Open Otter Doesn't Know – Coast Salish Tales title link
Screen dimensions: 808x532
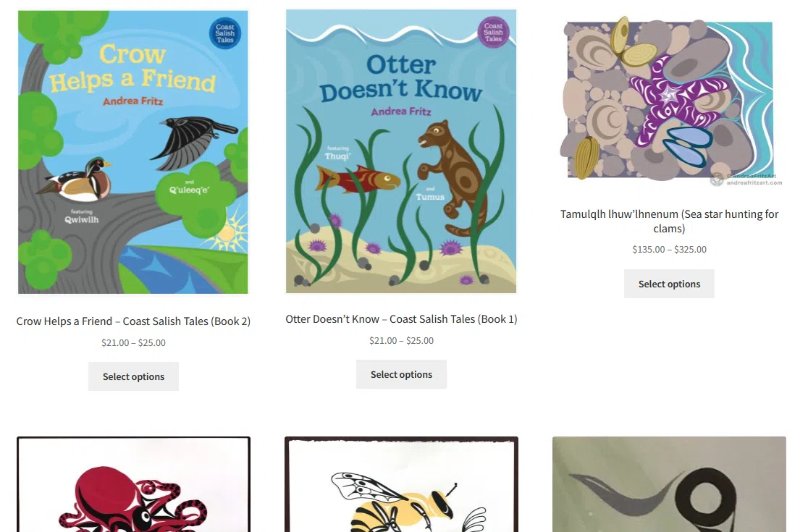coord(401,319)
